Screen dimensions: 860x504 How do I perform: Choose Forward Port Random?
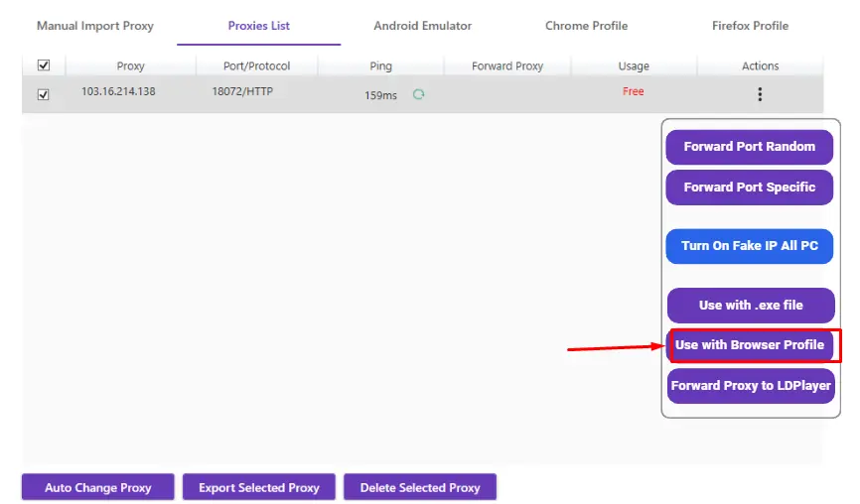750,147
